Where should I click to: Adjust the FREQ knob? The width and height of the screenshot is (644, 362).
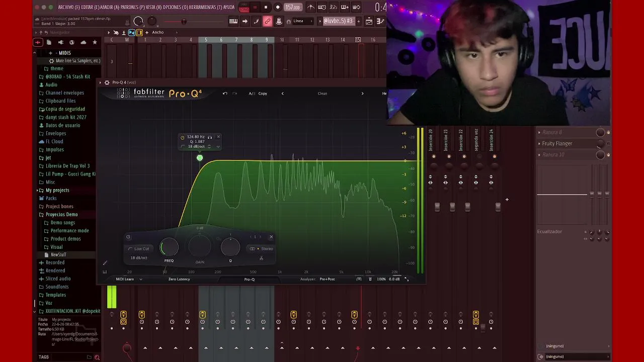pos(169,247)
